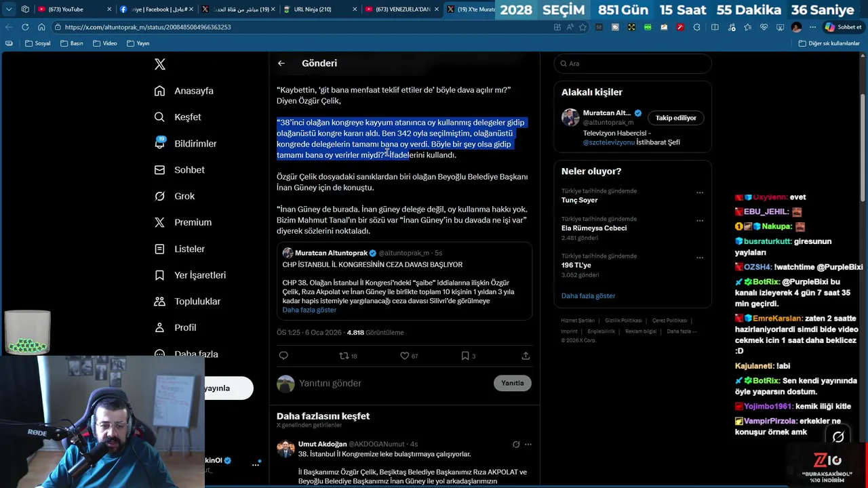This screenshot has width=868, height=488.
Task: Open @szctelevizyonu profile link
Action: 609,142
